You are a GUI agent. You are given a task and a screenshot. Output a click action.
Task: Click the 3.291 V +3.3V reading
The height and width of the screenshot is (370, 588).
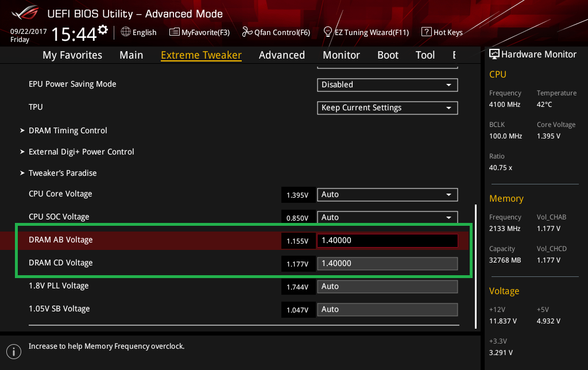pos(501,353)
